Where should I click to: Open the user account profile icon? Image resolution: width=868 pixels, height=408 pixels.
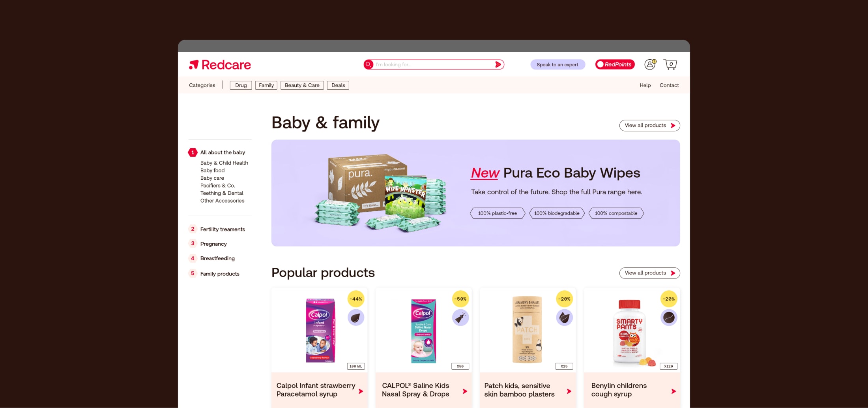click(650, 64)
